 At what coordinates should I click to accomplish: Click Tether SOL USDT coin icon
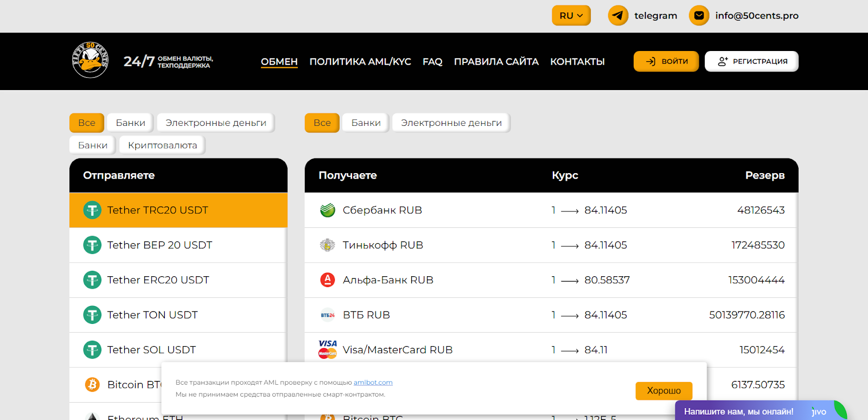[92, 350]
